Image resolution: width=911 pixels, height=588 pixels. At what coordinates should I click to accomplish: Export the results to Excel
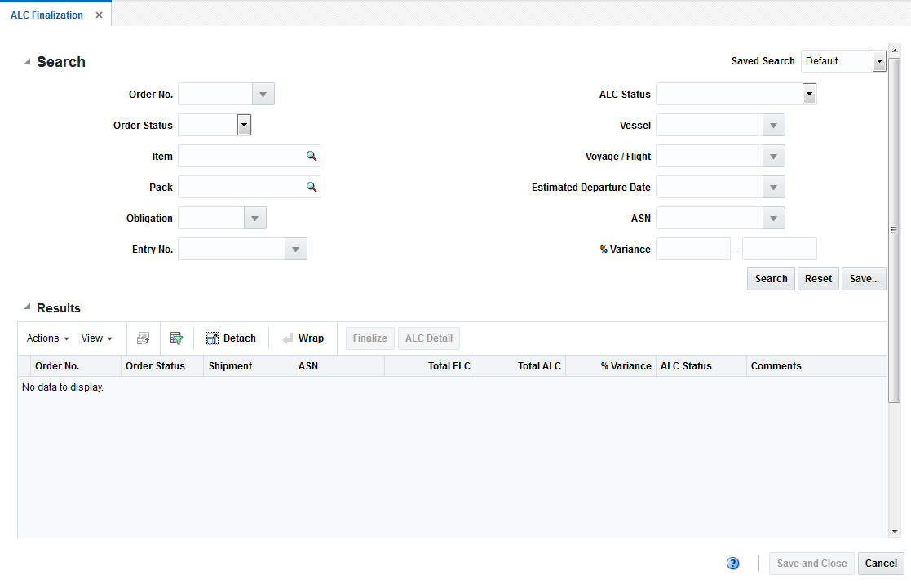[144, 338]
